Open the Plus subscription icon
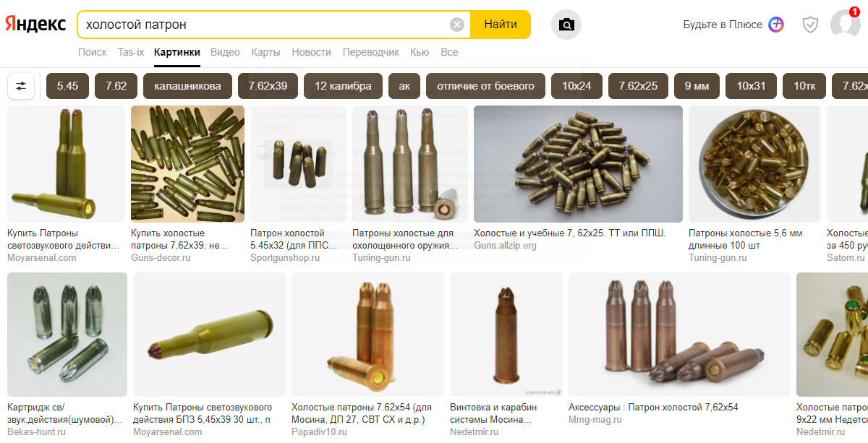The width and height of the screenshot is (868, 443). pyautogui.click(x=776, y=25)
